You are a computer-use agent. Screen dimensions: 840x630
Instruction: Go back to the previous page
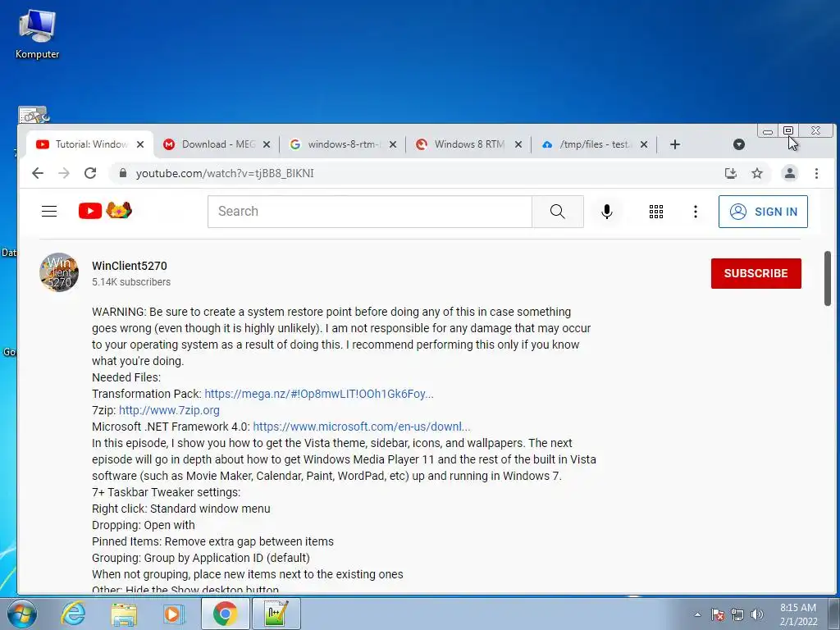[x=38, y=173]
